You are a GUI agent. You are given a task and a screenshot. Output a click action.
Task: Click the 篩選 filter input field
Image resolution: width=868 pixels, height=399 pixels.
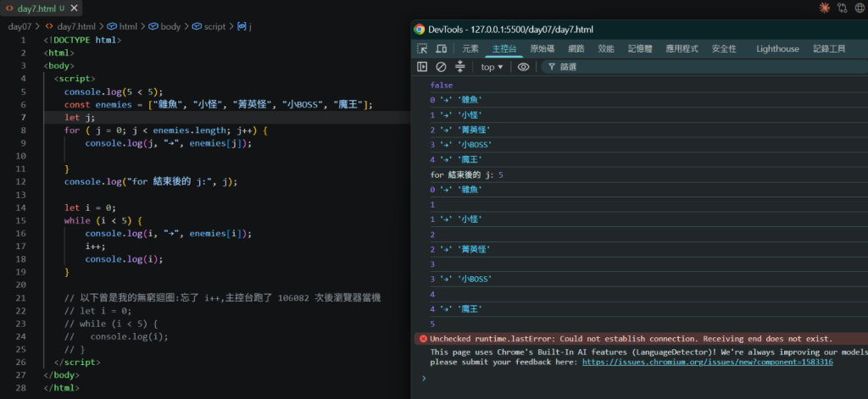coord(703,67)
